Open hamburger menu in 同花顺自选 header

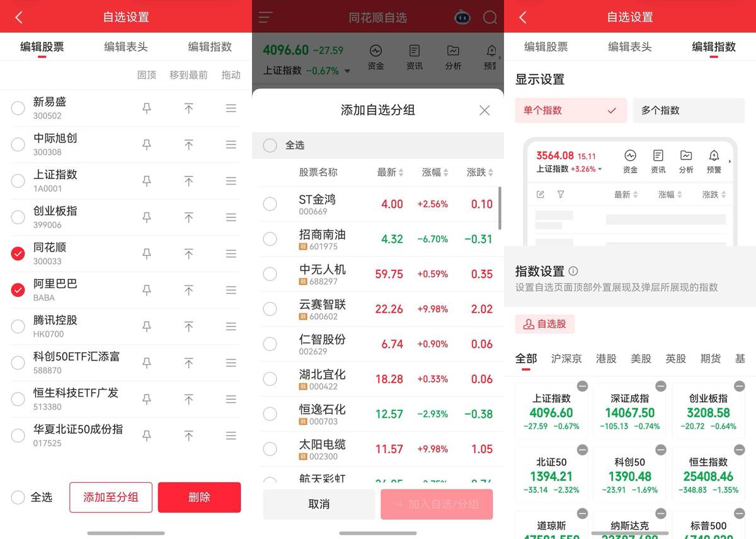266,18
